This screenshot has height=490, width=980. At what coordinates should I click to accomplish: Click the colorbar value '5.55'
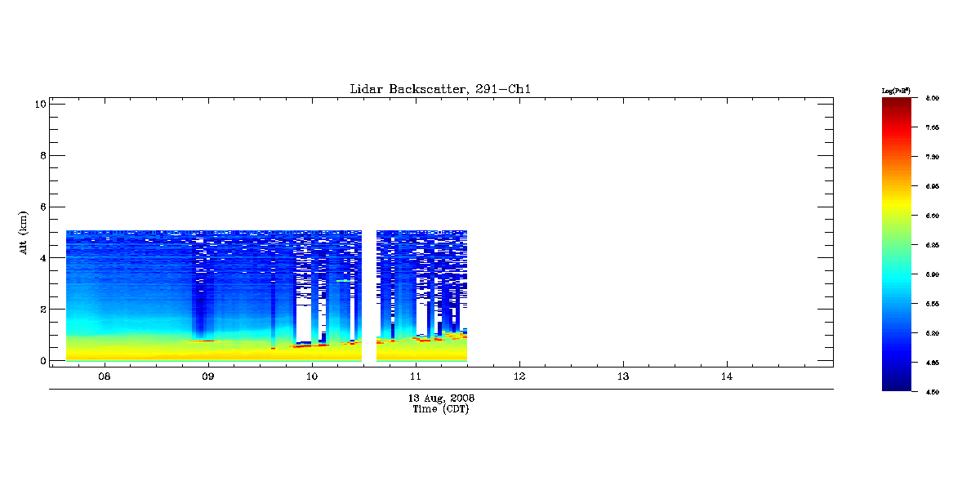pyautogui.click(x=933, y=304)
